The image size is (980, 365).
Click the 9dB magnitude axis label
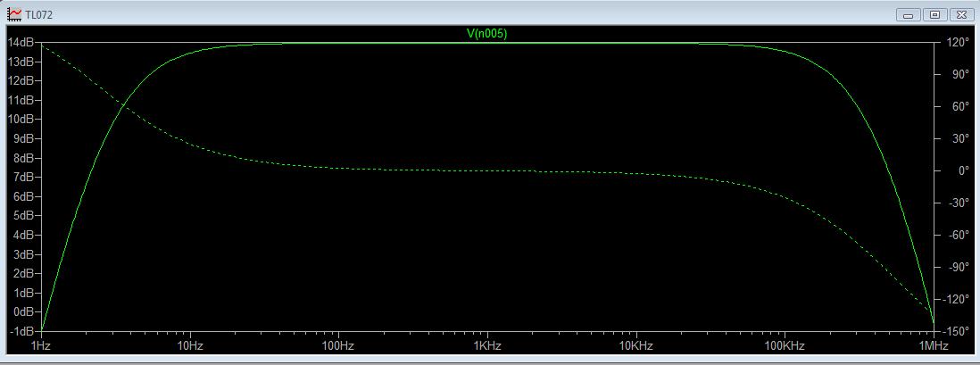click(x=24, y=138)
